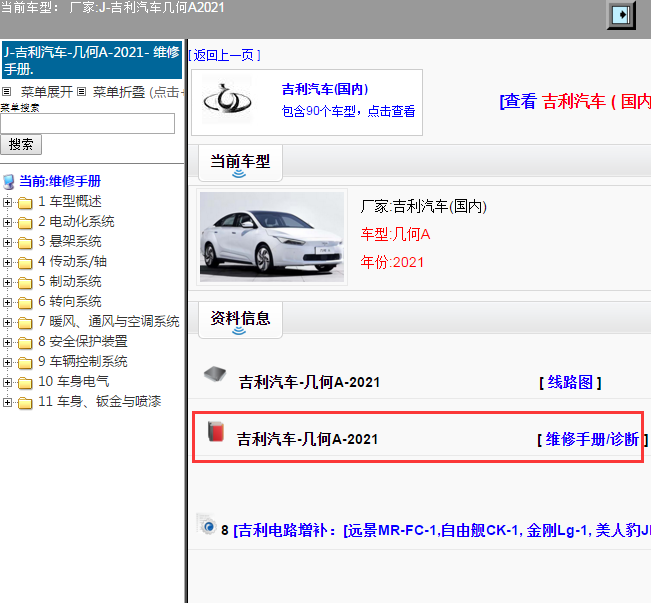651x603 pixels.
Task: Open the 资料信息 tab
Action: 240,320
